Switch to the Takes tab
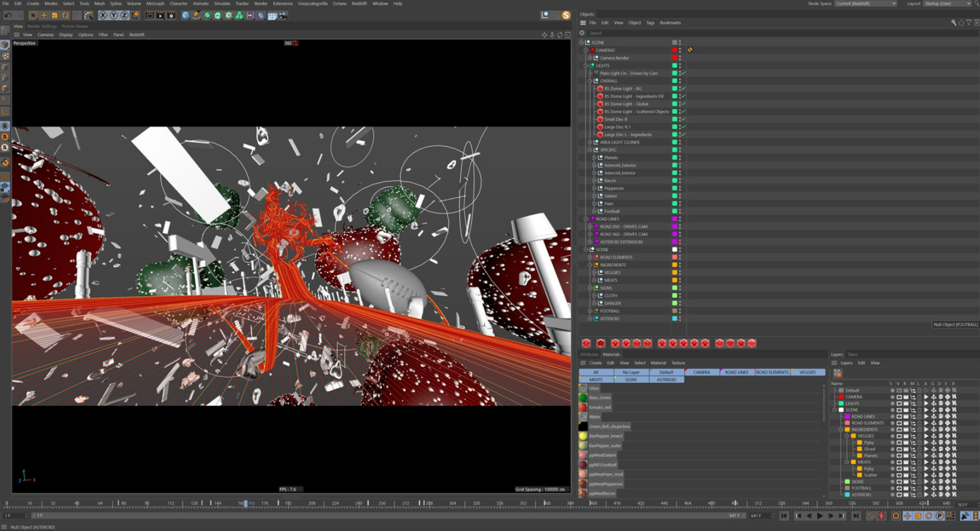980x531 pixels. coord(853,354)
